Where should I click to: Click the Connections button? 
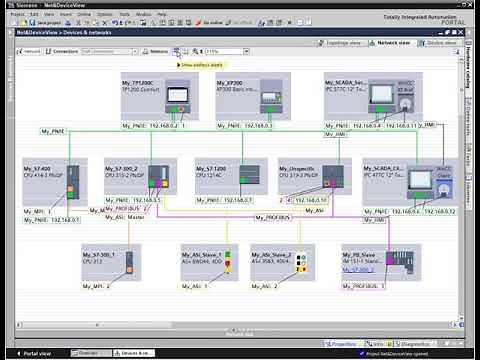tap(62, 51)
